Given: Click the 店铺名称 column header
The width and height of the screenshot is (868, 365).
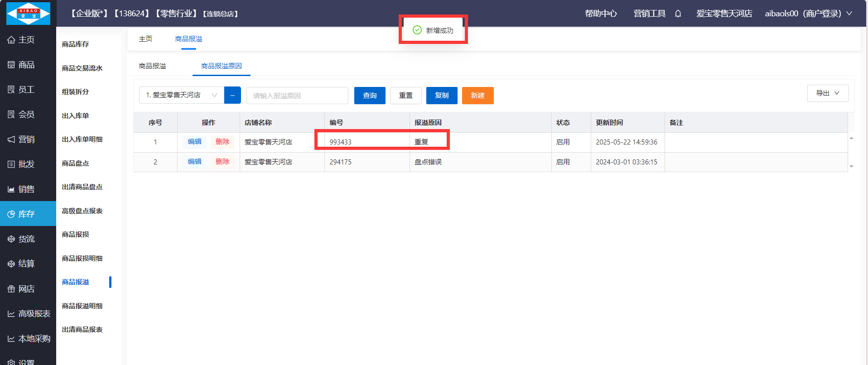Looking at the screenshot, I should (x=282, y=123).
